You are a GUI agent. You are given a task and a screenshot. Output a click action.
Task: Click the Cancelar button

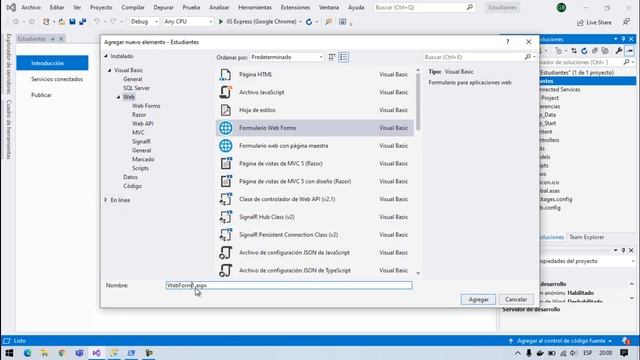tap(516, 300)
